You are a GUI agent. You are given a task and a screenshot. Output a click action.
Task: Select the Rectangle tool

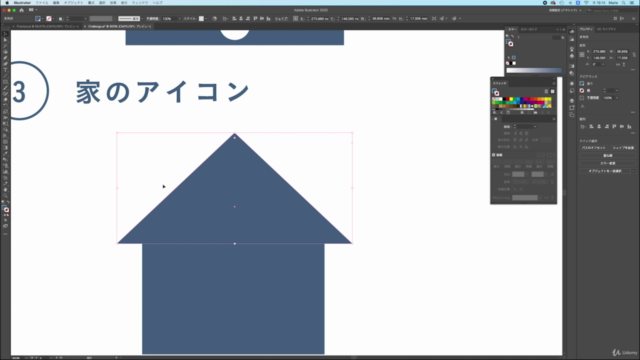point(5,82)
